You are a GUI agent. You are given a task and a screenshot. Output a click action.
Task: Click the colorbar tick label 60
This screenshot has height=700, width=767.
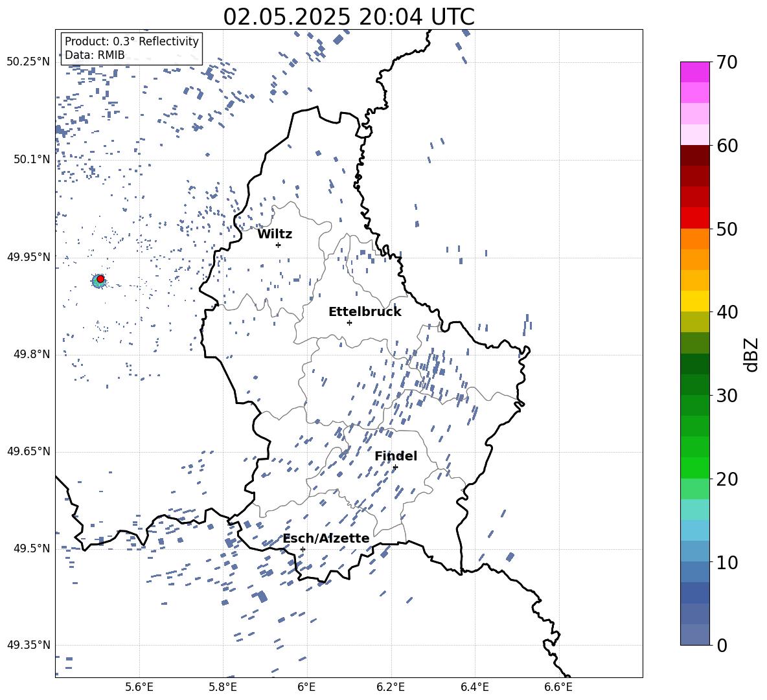click(727, 146)
